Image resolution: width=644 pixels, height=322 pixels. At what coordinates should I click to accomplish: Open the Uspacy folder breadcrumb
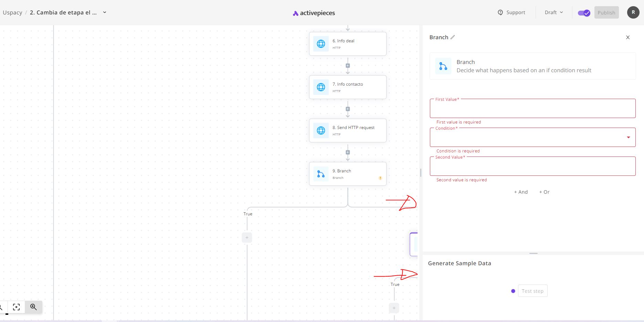pyautogui.click(x=12, y=12)
